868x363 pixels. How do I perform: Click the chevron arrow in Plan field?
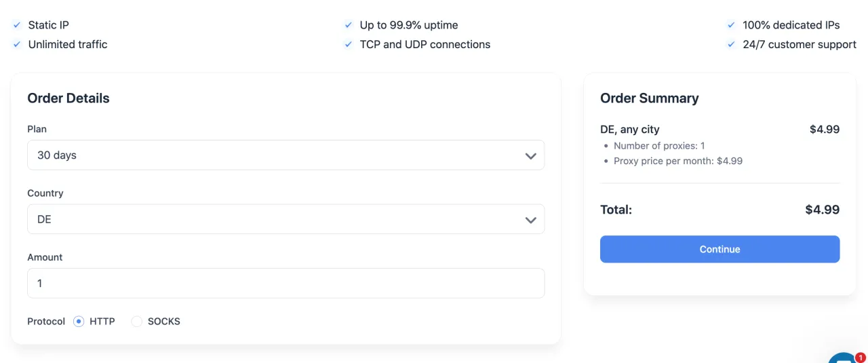pyautogui.click(x=530, y=156)
